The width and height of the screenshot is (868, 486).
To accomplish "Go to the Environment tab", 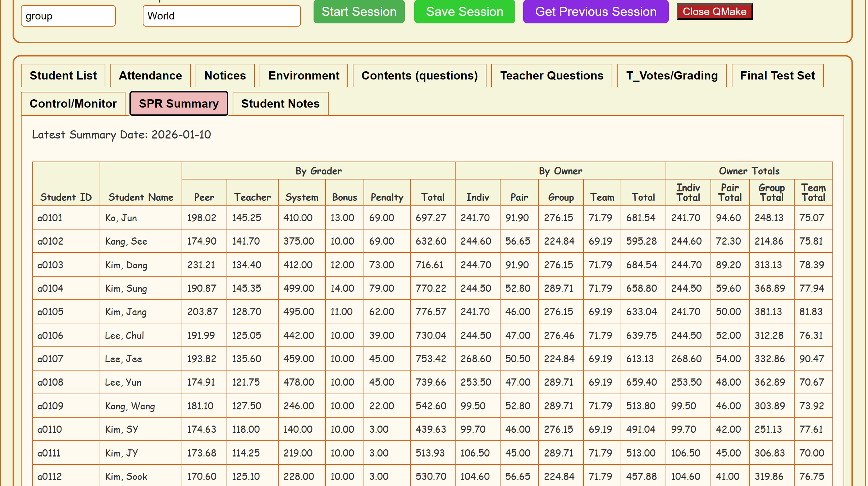I will (303, 76).
